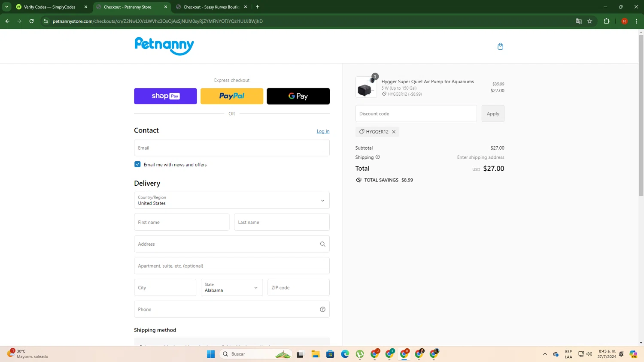Open the Copilot icon in the system tray
The width and height of the screenshot is (644, 362).
[x=633, y=354]
